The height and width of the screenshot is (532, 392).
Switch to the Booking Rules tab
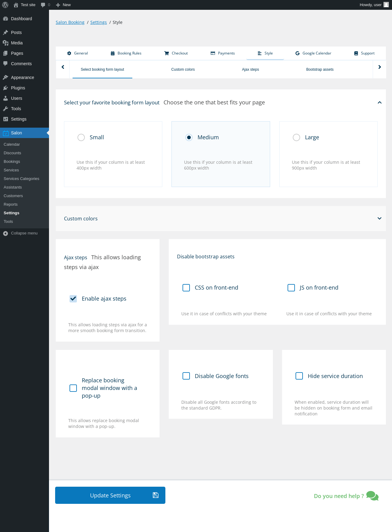tap(126, 53)
